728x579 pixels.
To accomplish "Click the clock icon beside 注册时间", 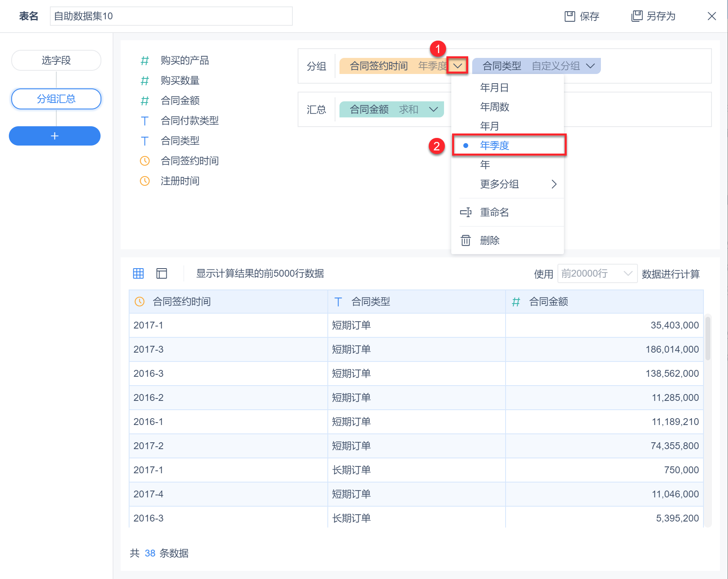I will pyautogui.click(x=145, y=181).
